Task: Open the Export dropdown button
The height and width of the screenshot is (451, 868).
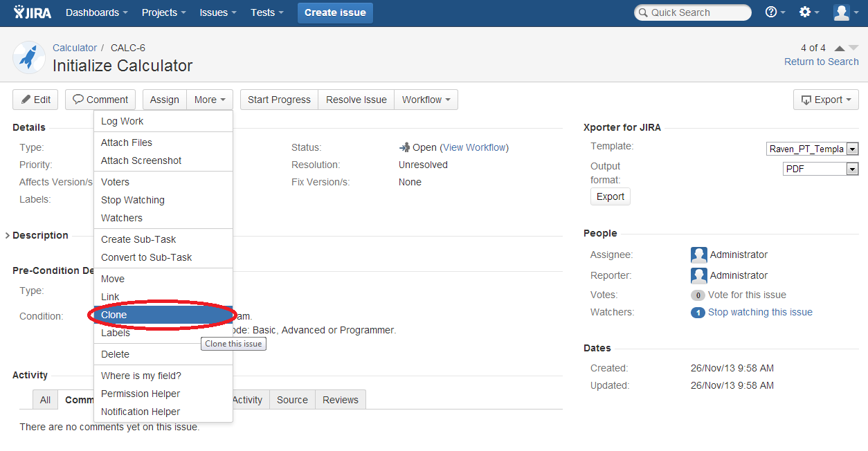Action: tap(826, 100)
